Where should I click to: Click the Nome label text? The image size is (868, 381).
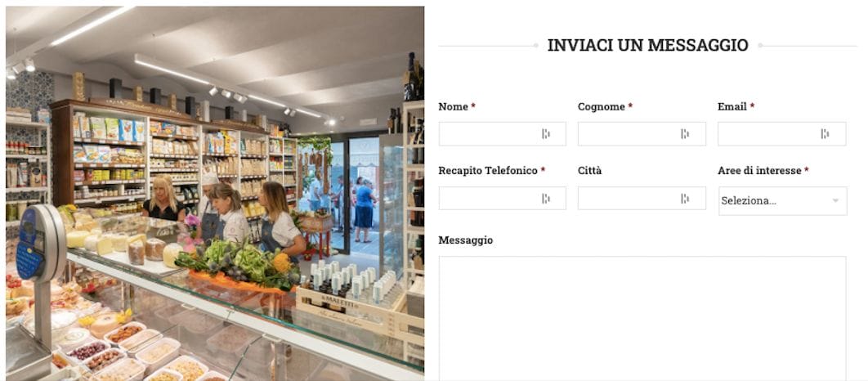coord(453,107)
